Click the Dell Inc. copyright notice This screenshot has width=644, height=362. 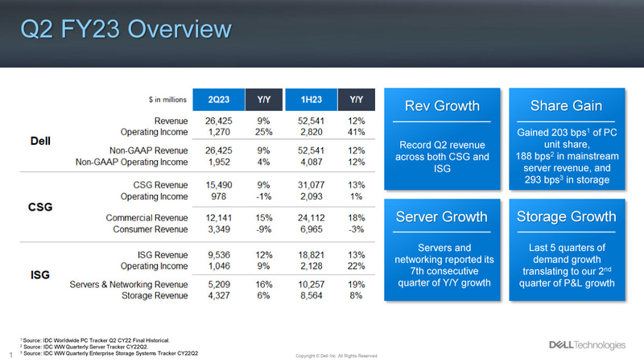tap(336, 356)
